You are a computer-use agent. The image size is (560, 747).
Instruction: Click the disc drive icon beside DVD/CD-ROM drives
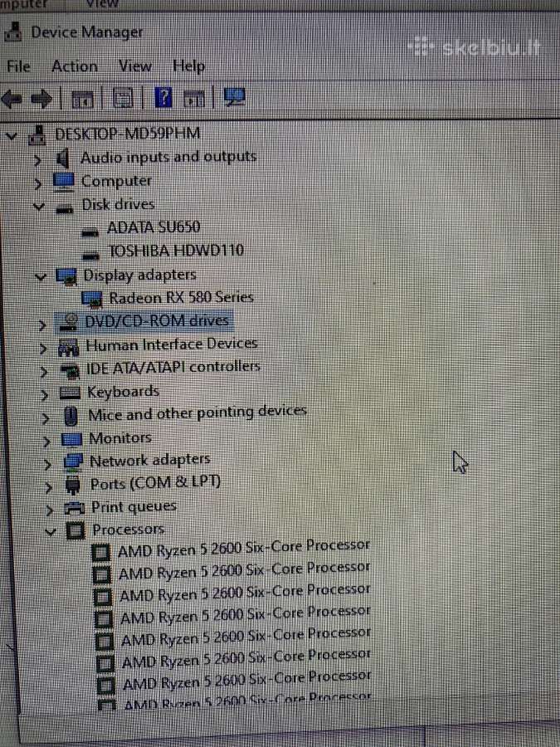pyautogui.click(x=67, y=323)
